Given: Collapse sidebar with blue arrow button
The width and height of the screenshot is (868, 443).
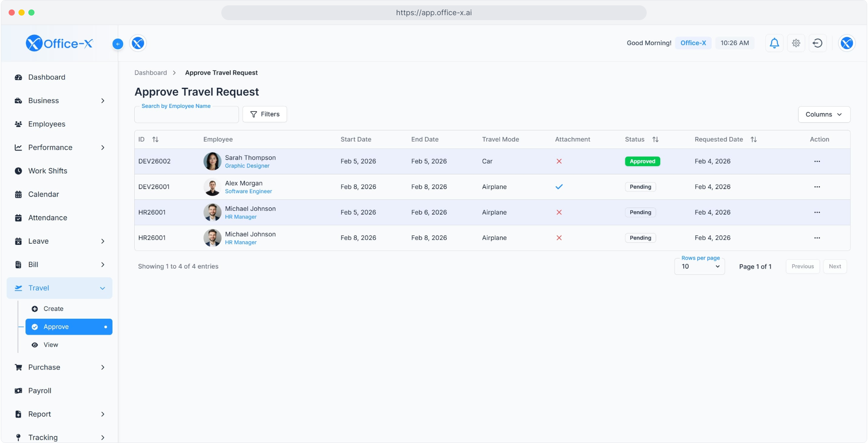Looking at the screenshot, I should pyautogui.click(x=118, y=44).
